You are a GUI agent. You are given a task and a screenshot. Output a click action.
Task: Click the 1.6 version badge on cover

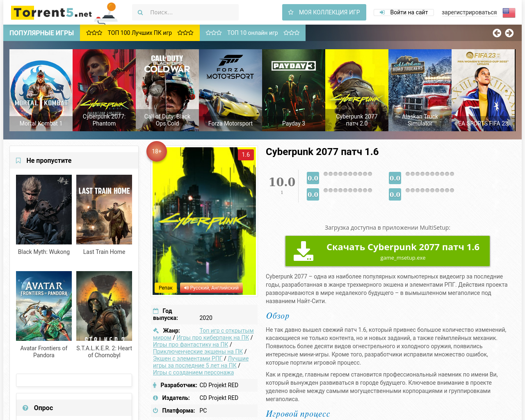coord(246,155)
